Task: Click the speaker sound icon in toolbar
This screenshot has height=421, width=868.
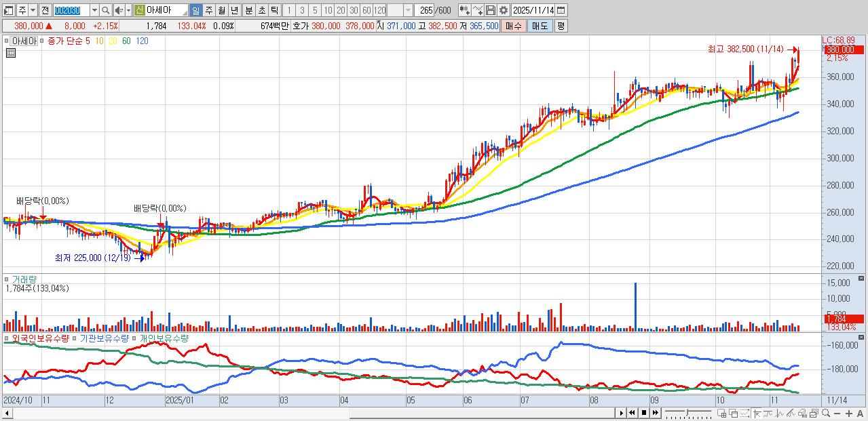Action: (x=119, y=10)
